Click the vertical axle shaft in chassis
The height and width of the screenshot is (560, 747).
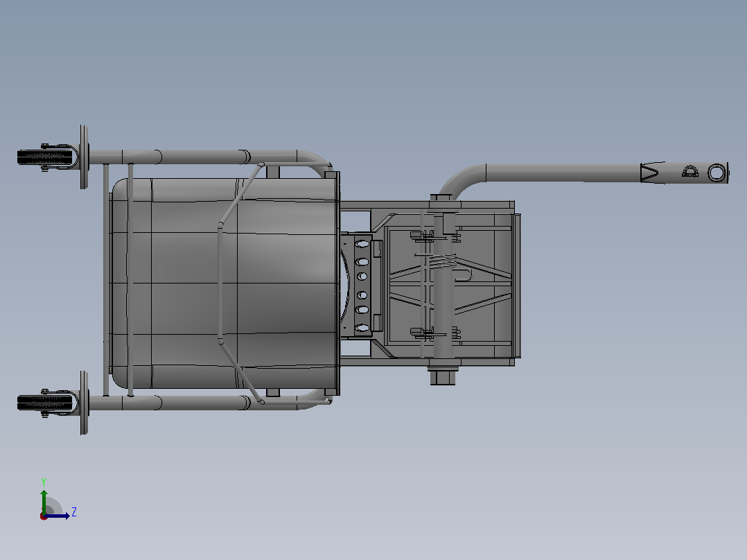[x=441, y=281]
